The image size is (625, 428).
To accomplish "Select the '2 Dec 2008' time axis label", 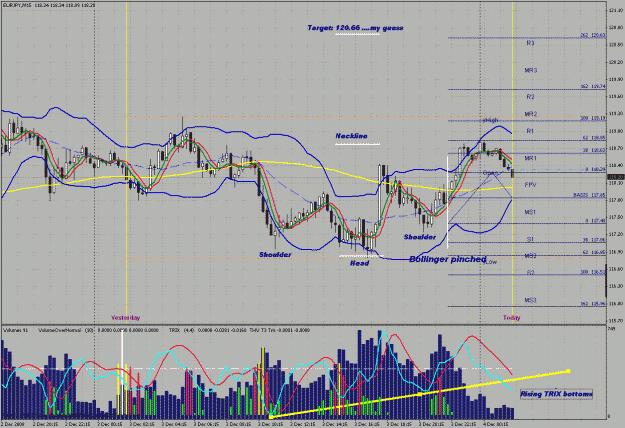I will click(x=13, y=424).
